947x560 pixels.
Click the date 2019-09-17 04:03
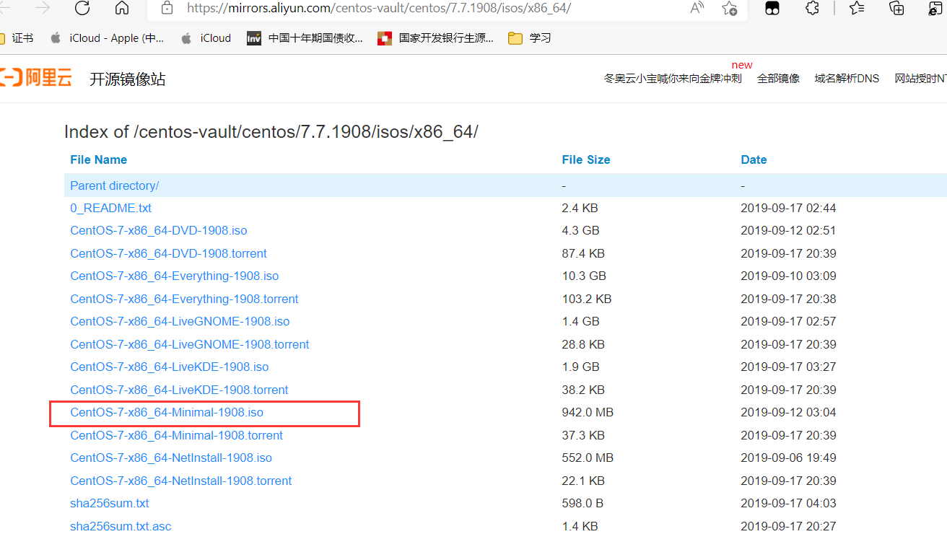[x=788, y=504]
